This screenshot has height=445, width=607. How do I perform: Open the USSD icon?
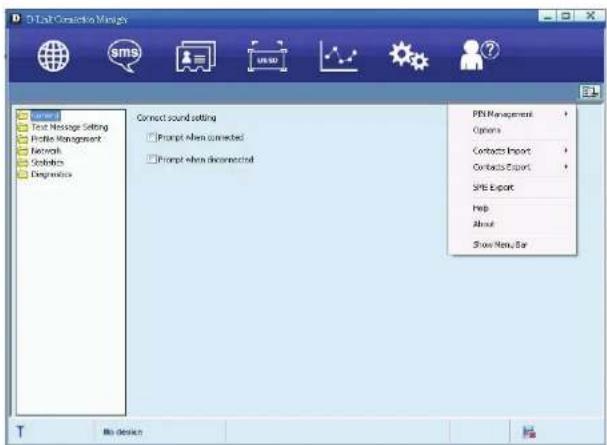tap(267, 56)
